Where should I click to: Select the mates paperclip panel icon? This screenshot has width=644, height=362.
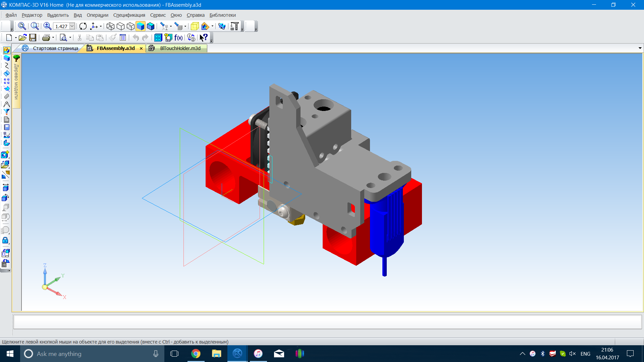click(6, 97)
